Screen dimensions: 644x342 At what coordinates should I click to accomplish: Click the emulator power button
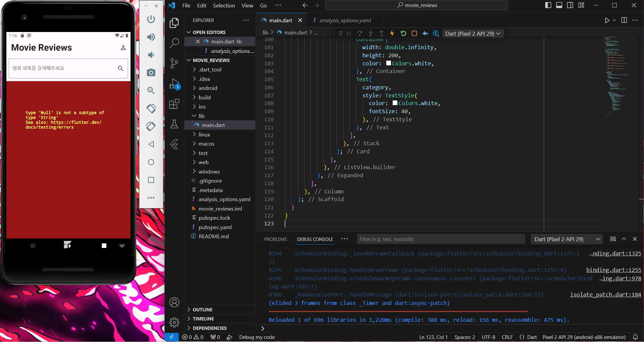pyautogui.click(x=151, y=19)
